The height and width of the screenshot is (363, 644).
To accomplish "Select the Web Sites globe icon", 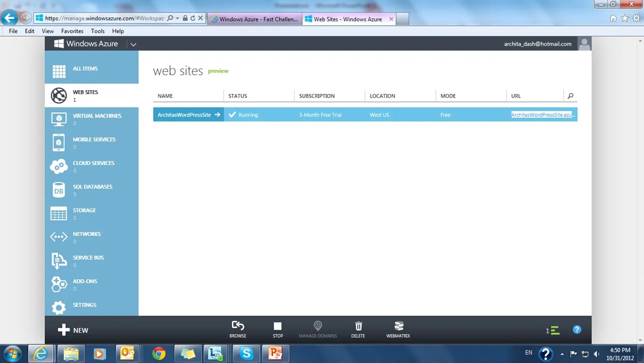I will point(59,95).
